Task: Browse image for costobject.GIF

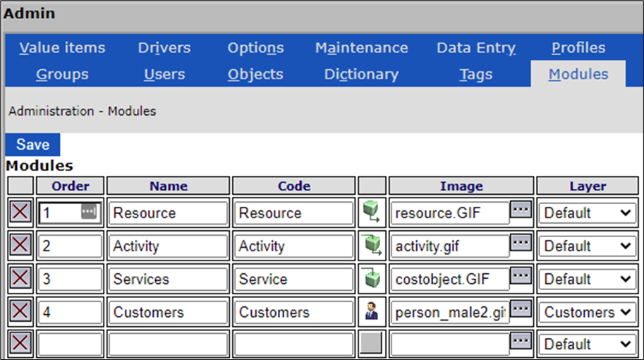Action: point(521,277)
